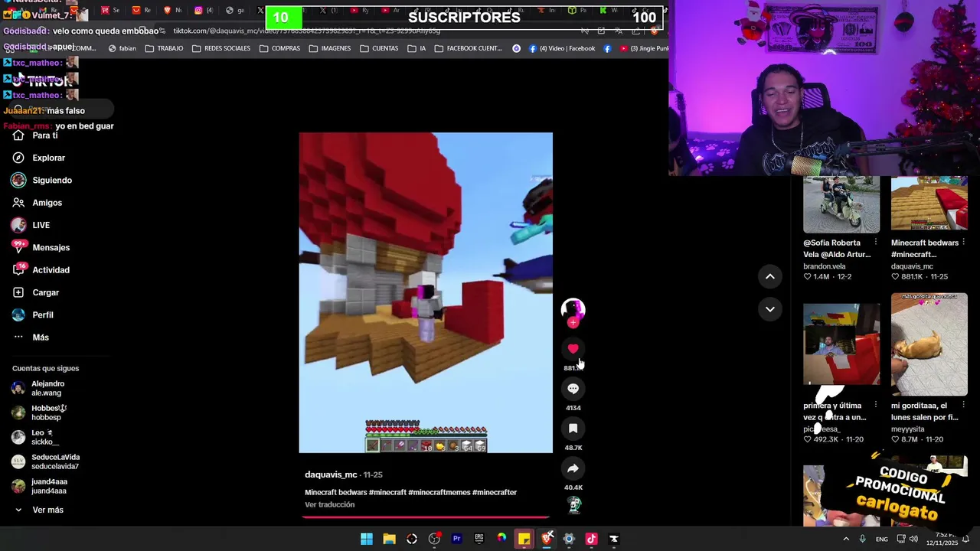Open FACEBOOK CUENT... bookmarks folder
The width and height of the screenshot is (980, 551).
coord(468,48)
